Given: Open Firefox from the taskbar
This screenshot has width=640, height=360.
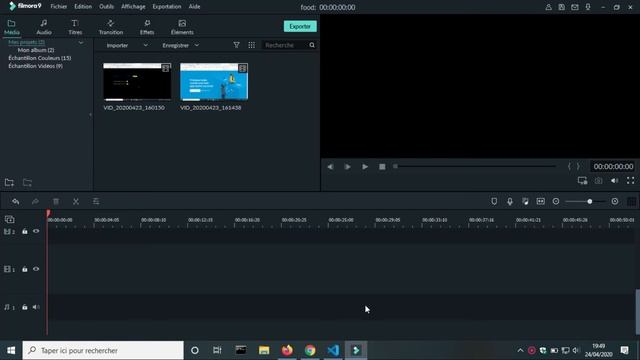Looking at the screenshot, I should [x=287, y=350].
